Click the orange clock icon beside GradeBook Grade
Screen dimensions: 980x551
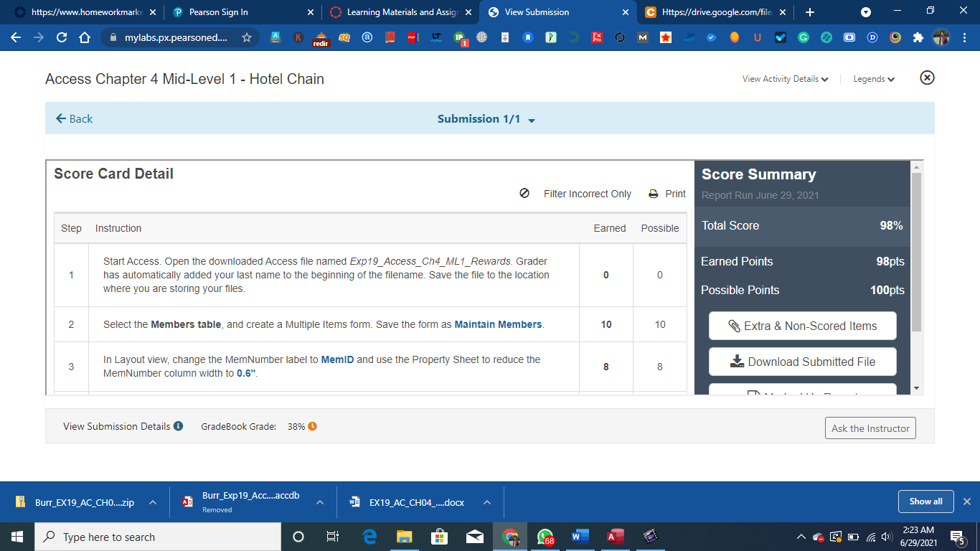tap(313, 426)
